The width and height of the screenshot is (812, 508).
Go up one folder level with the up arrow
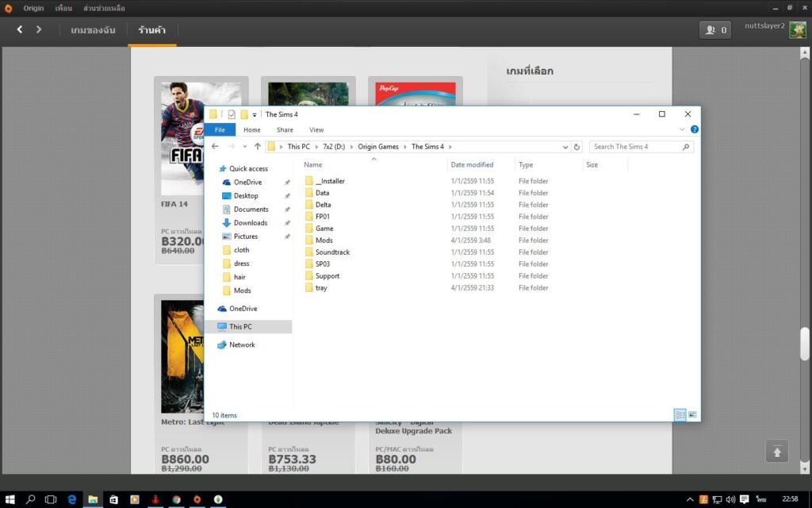(258, 147)
